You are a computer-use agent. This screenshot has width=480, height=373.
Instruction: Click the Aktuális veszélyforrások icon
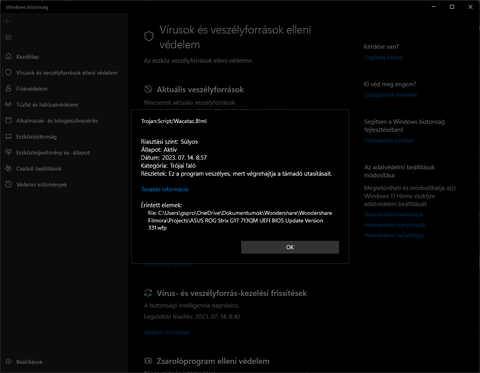tap(148, 89)
